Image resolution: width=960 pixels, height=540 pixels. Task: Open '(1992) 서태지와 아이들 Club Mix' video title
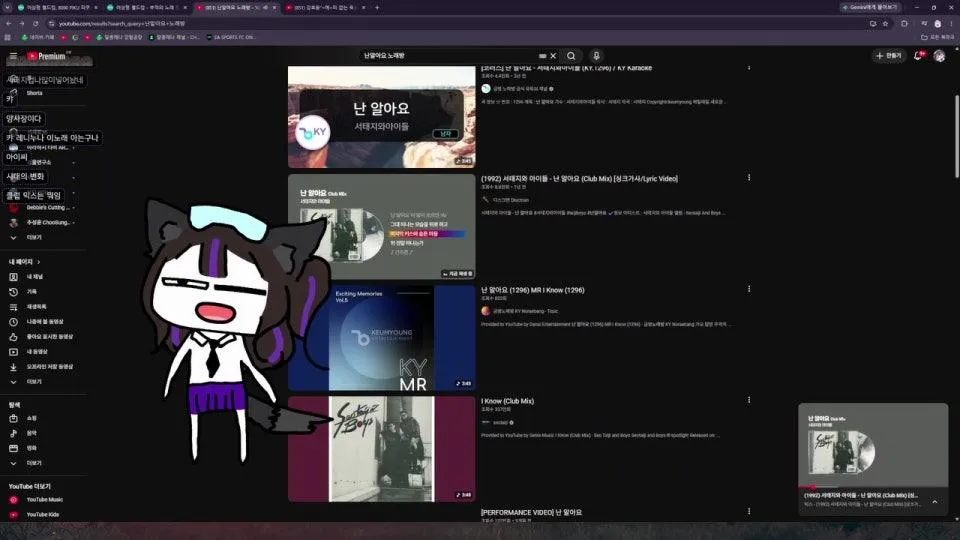[x=579, y=179]
